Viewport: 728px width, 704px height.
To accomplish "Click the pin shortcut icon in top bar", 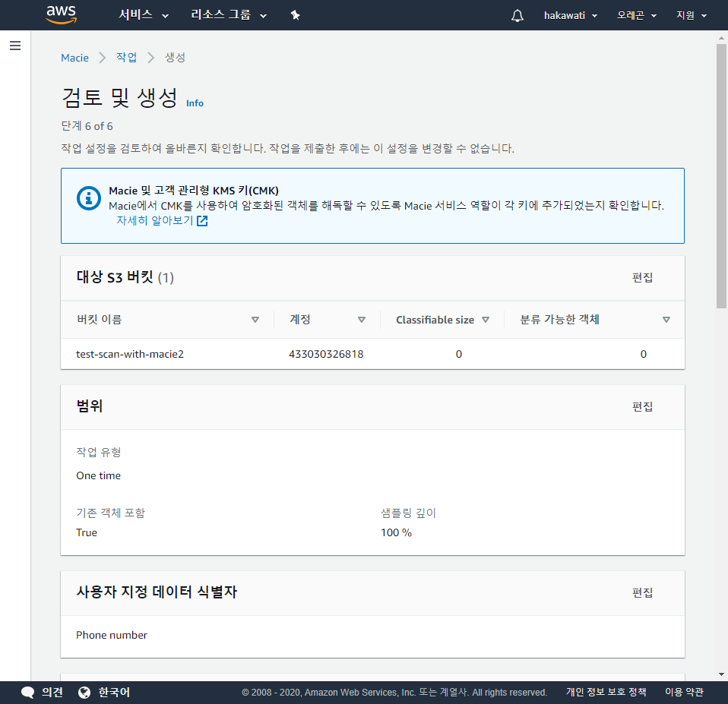I will pyautogui.click(x=296, y=15).
